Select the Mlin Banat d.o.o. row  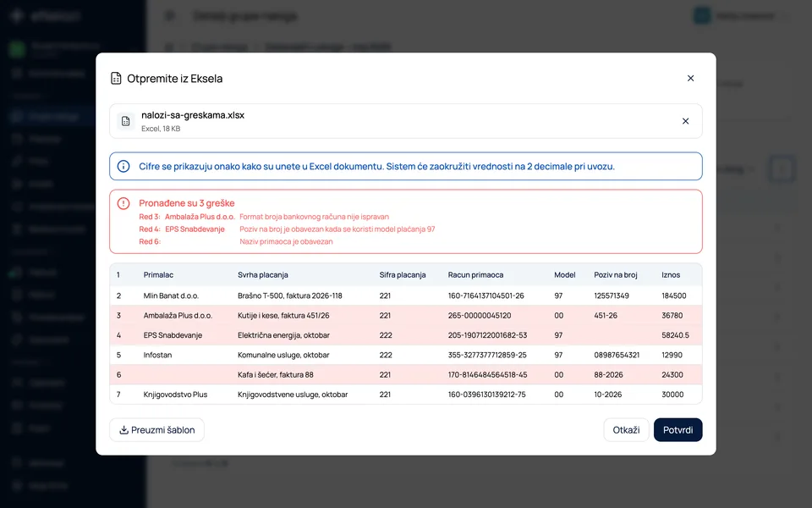[x=405, y=295]
